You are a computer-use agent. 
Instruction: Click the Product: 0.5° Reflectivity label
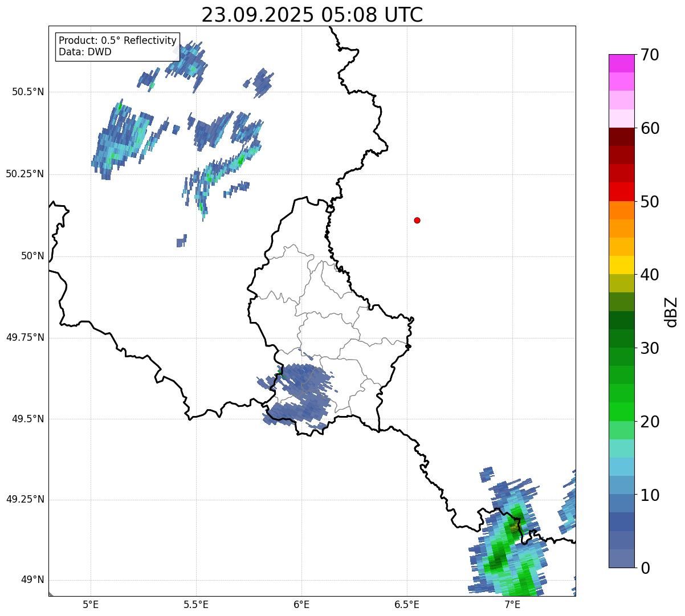117,41
